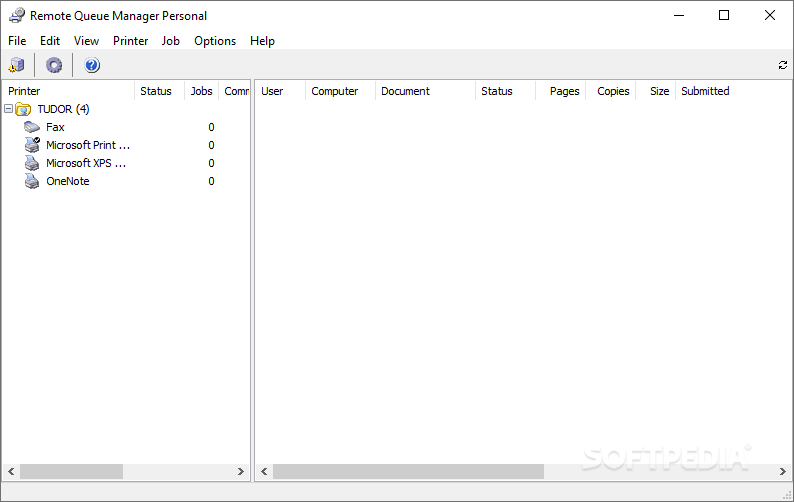The image size is (794, 502).
Task: Click the refresh icon at toolbar right
Action: (x=783, y=65)
